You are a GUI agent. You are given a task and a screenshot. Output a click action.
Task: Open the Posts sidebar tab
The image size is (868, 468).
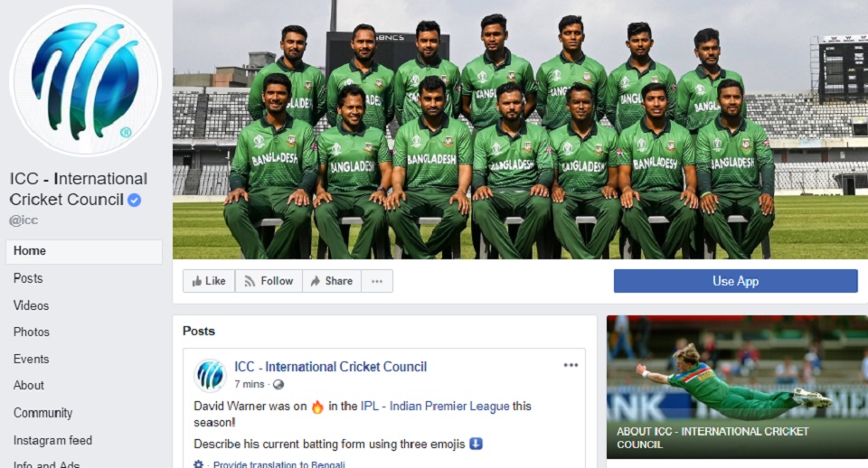tap(28, 278)
